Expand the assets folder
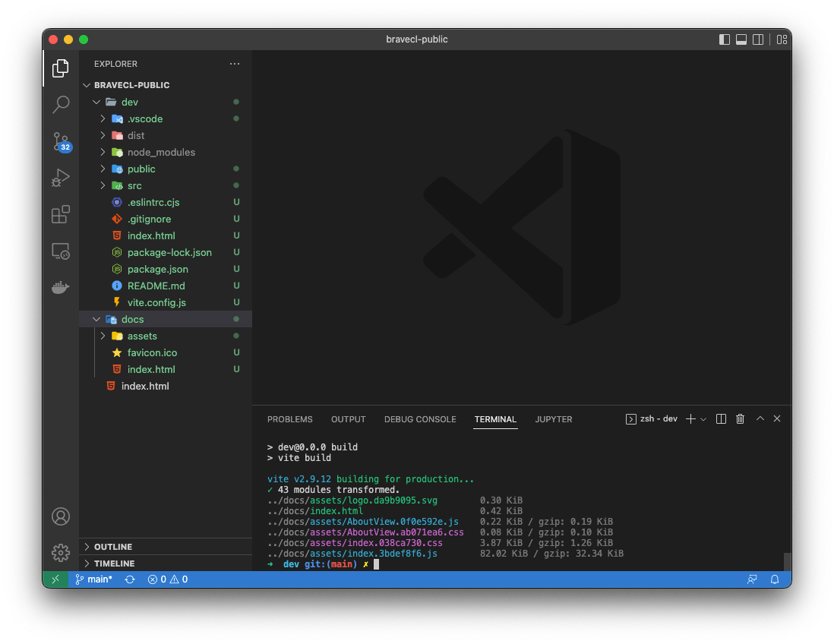 (x=166, y=336)
